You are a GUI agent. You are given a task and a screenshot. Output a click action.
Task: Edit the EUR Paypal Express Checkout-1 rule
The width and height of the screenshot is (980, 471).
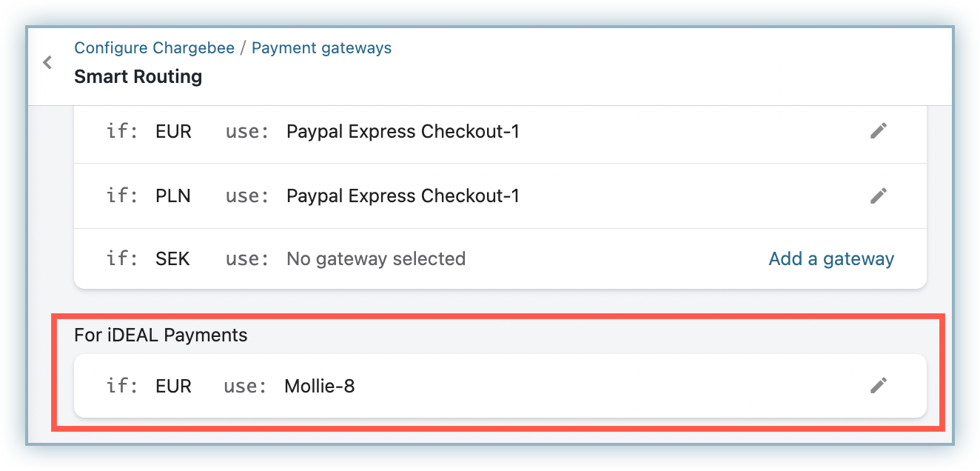878,131
